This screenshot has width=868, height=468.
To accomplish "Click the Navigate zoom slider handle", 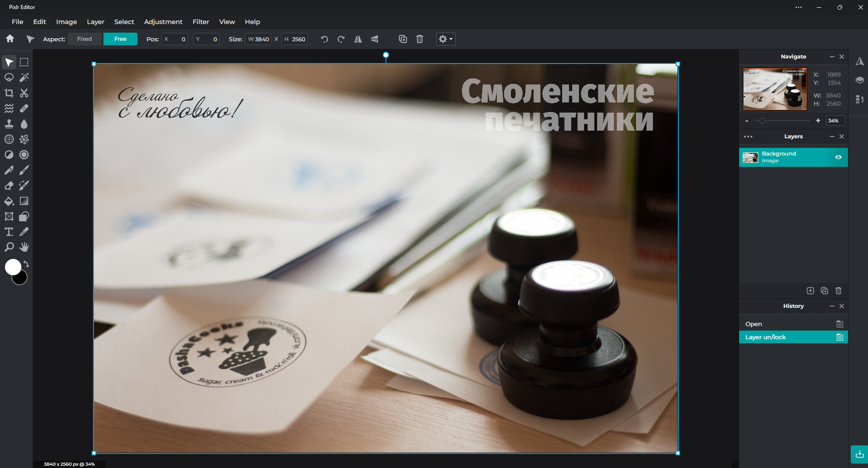I will click(762, 121).
